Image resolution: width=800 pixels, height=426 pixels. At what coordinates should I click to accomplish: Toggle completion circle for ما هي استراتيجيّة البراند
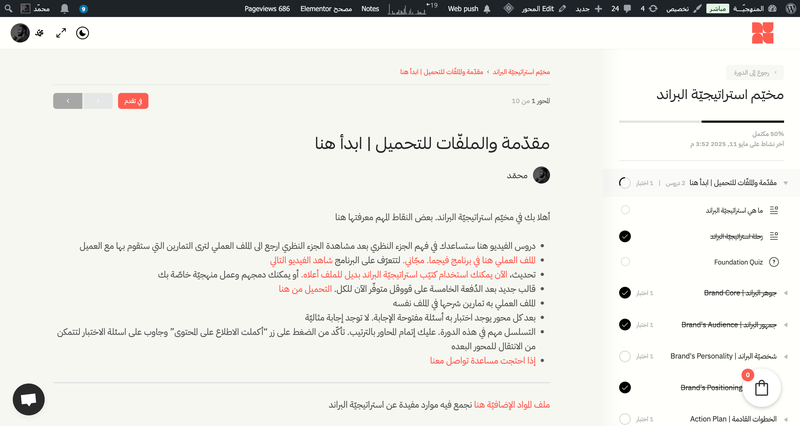pos(625,210)
